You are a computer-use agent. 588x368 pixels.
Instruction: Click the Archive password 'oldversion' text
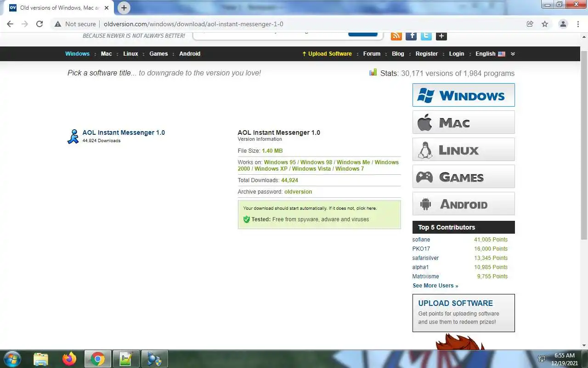(x=298, y=192)
